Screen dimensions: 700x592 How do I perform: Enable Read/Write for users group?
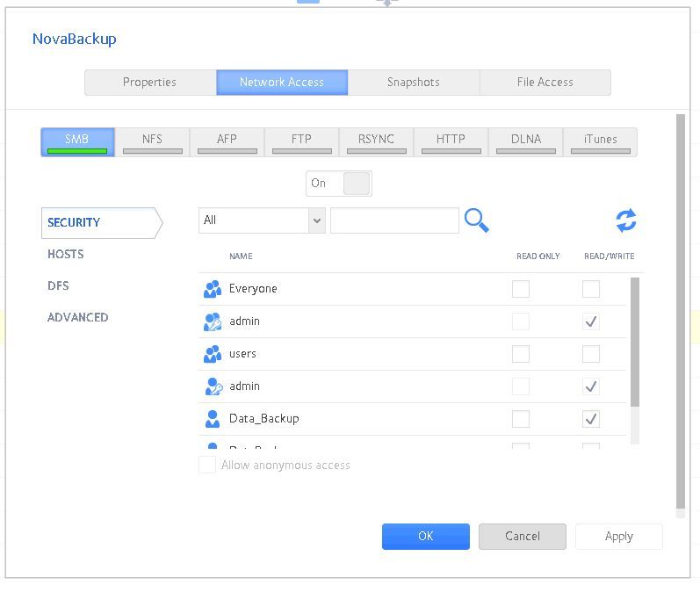pyautogui.click(x=591, y=354)
